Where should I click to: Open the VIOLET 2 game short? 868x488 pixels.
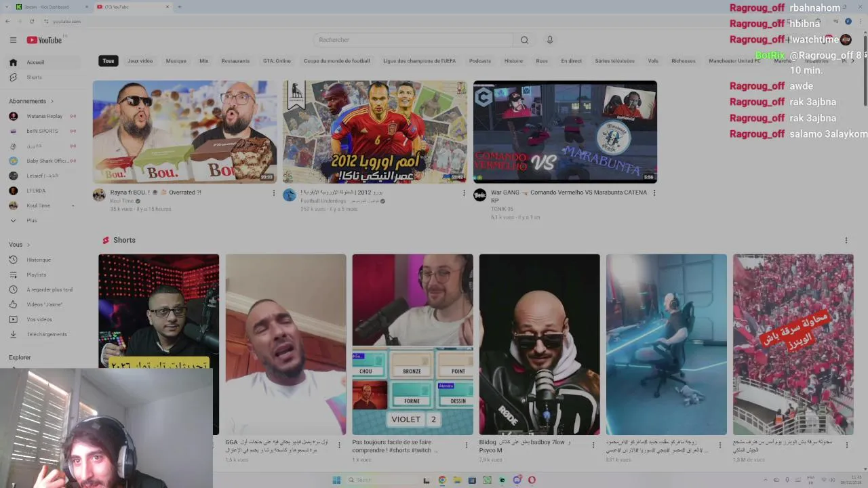tap(412, 344)
